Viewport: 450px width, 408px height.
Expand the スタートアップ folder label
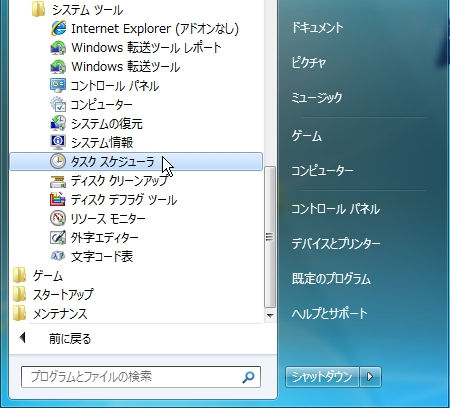click(63, 295)
